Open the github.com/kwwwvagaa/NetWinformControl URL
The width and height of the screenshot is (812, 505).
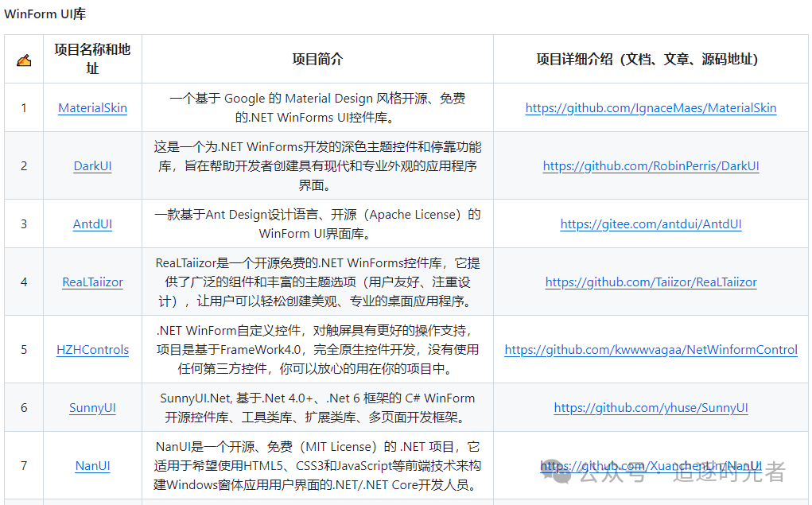tap(651, 350)
